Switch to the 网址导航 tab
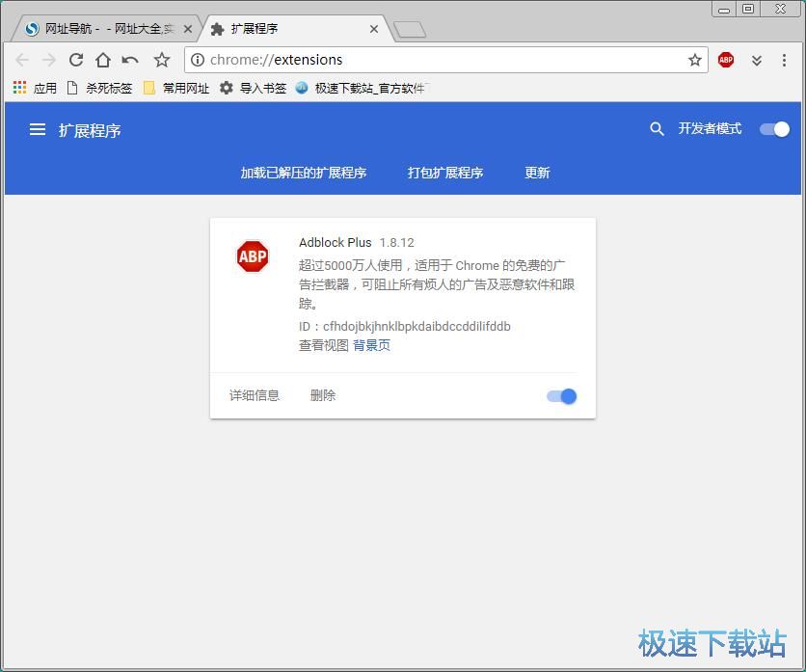Viewport: 806px width, 672px height. [103, 29]
